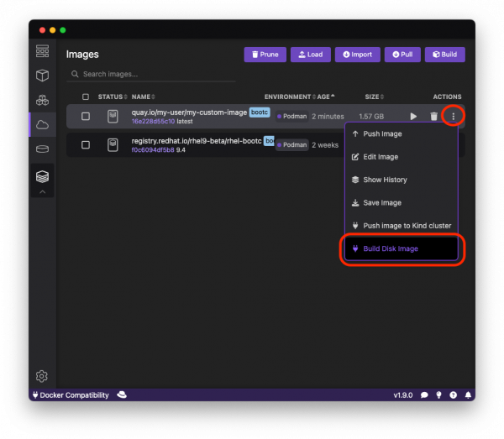Click the Load button
The height and width of the screenshot is (439, 504).
[311, 55]
